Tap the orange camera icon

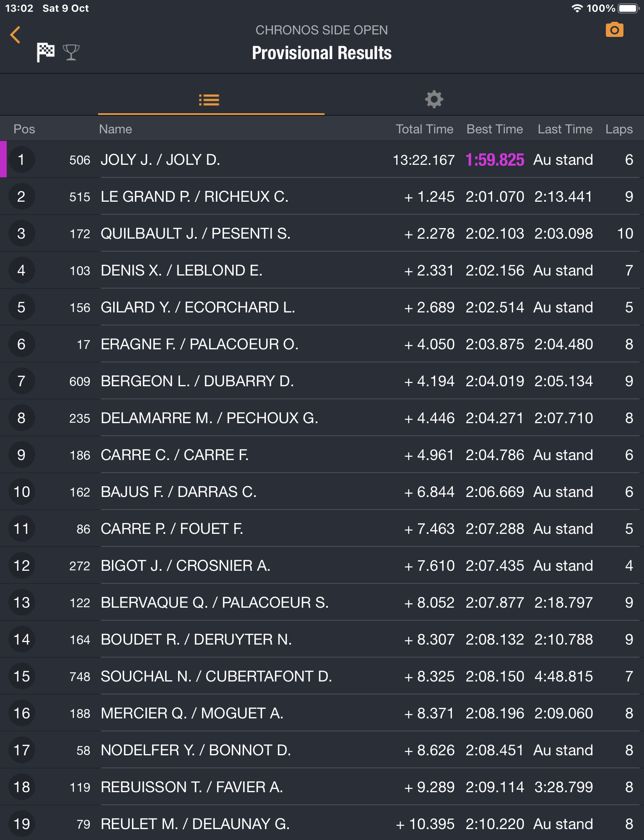[x=614, y=30]
